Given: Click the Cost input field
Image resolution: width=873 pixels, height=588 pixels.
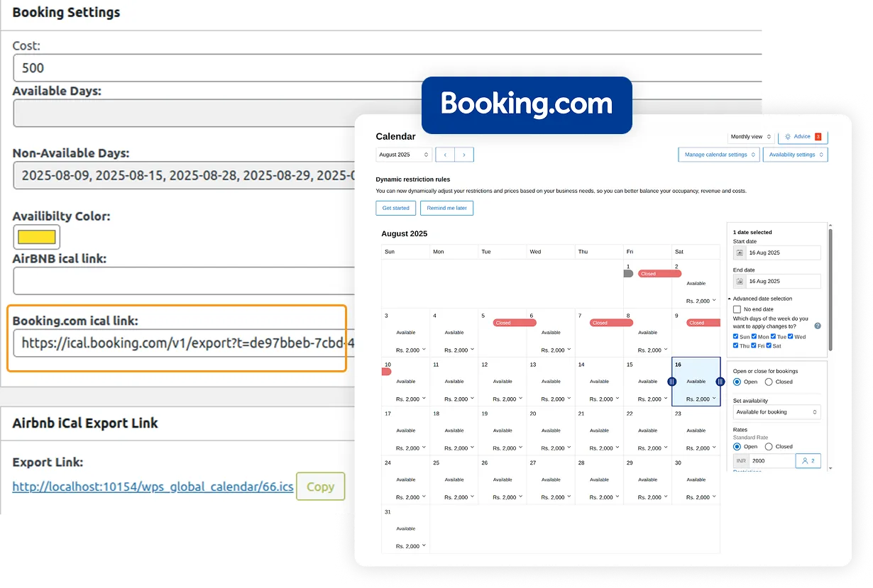Looking at the screenshot, I should coord(387,68).
